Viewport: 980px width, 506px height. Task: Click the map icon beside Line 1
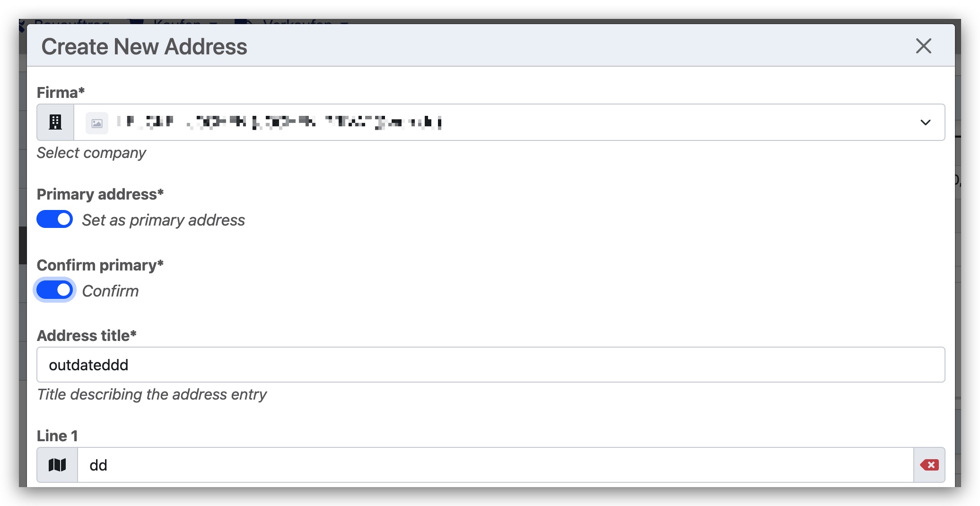(x=57, y=465)
